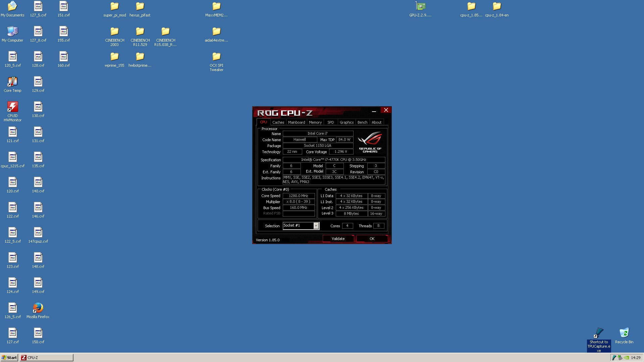Click the Republic of Gamers logo

[x=370, y=142]
